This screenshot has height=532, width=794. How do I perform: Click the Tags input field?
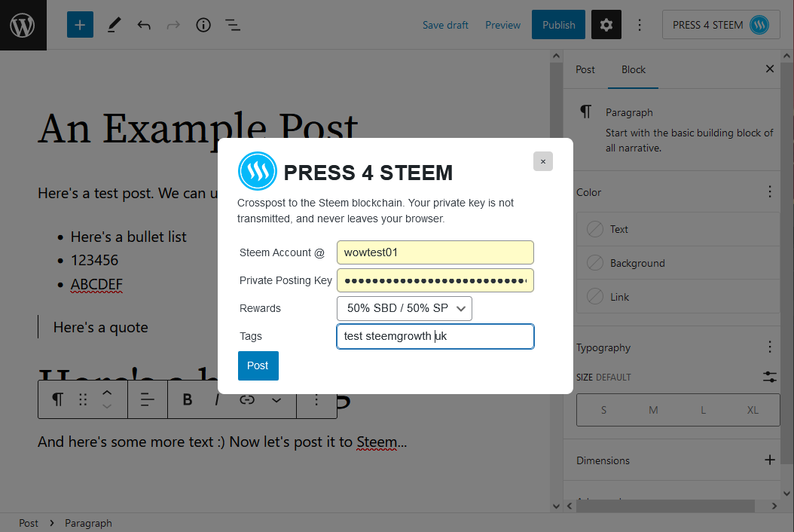[435, 336]
